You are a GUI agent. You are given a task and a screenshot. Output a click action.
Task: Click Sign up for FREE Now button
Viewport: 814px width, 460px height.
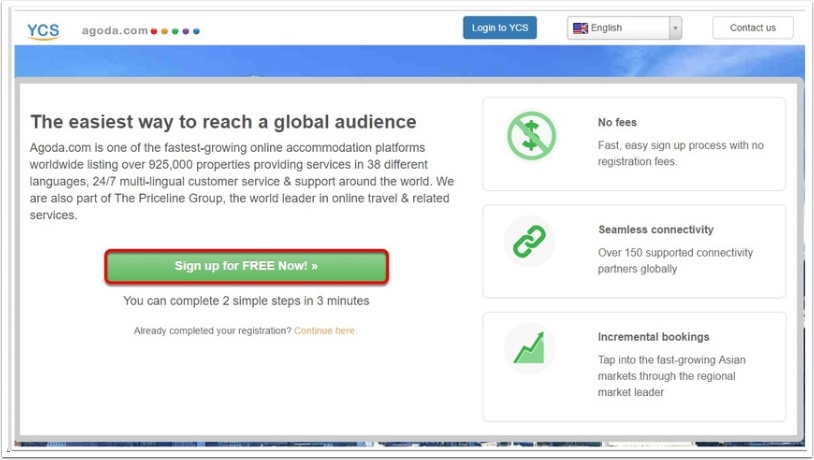[247, 266]
